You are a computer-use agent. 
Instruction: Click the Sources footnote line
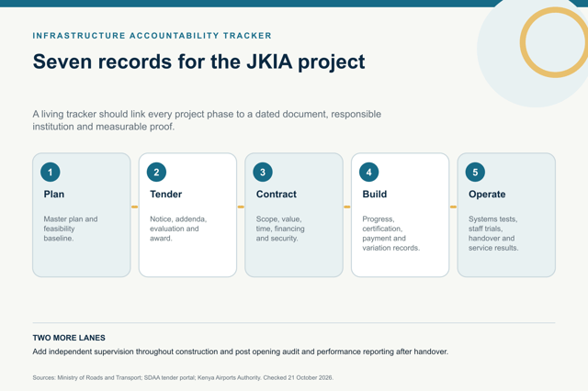click(x=183, y=377)
